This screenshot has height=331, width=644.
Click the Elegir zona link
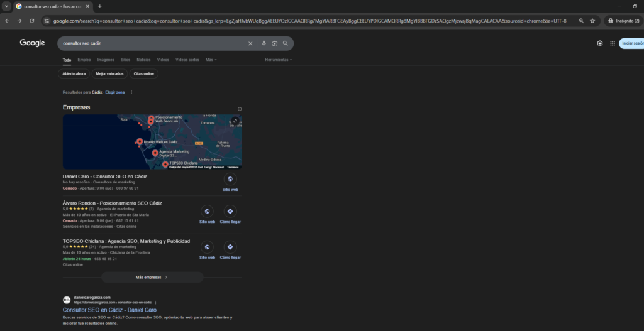[x=114, y=92]
